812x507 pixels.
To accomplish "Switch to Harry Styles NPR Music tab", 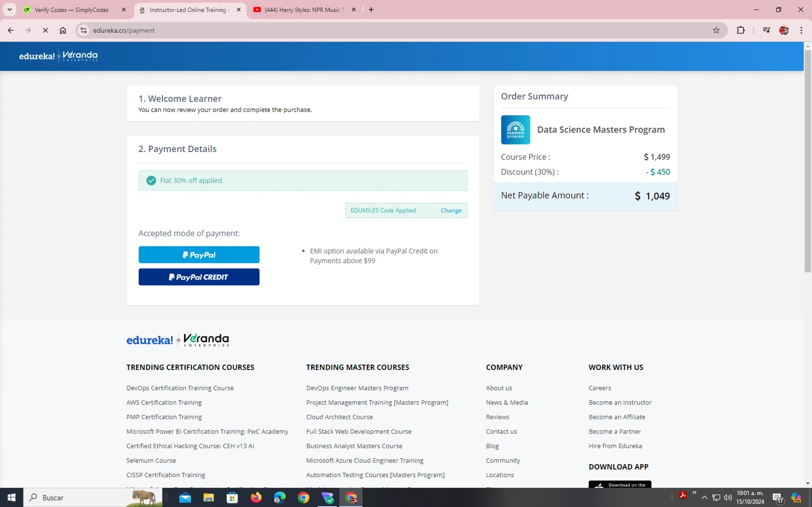I will [304, 10].
